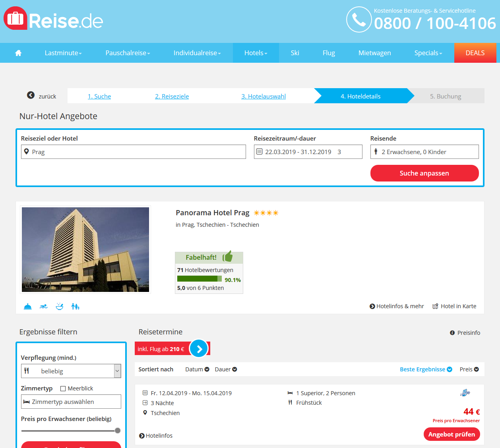Click the Reiseziel oder Hotel input field
This screenshot has height=448, width=500.
(x=134, y=152)
